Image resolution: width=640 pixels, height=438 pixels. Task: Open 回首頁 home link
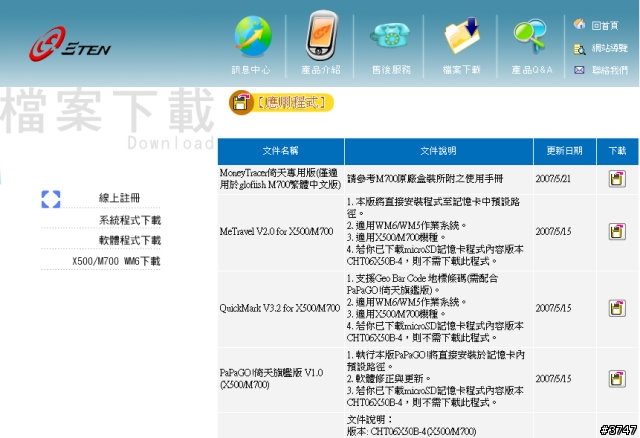605,25
